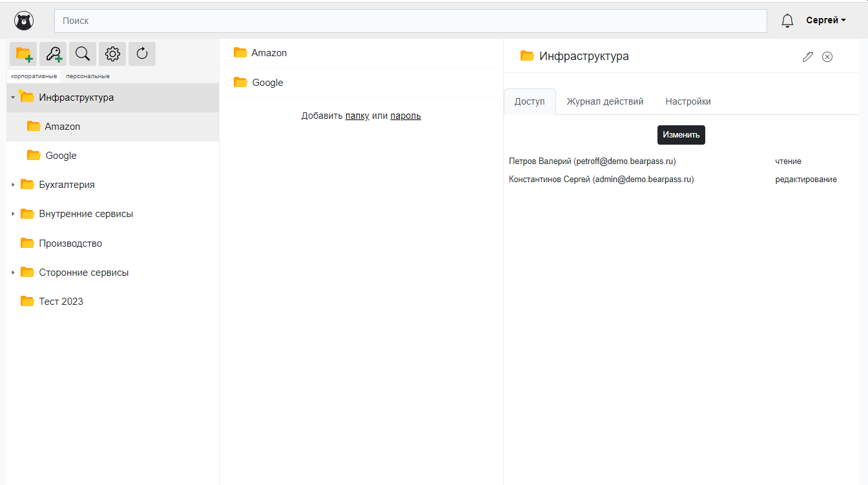The image size is (868, 485).
Task: Open the Журнал действий tab
Action: point(605,101)
